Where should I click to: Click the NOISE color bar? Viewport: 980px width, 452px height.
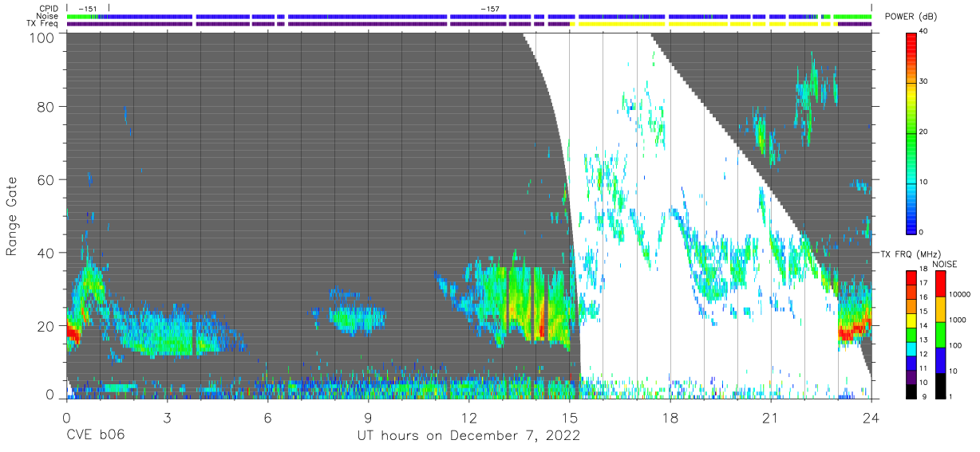pyautogui.click(x=940, y=334)
